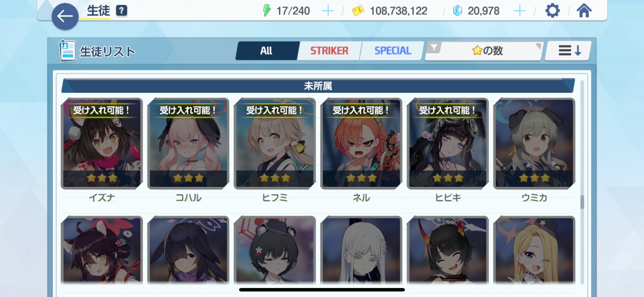Add gems with plus beside 20,978

(x=519, y=11)
